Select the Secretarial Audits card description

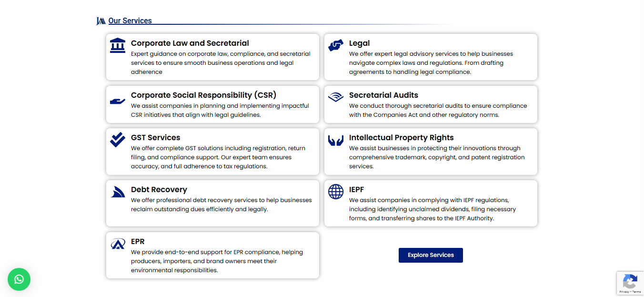coord(438,111)
